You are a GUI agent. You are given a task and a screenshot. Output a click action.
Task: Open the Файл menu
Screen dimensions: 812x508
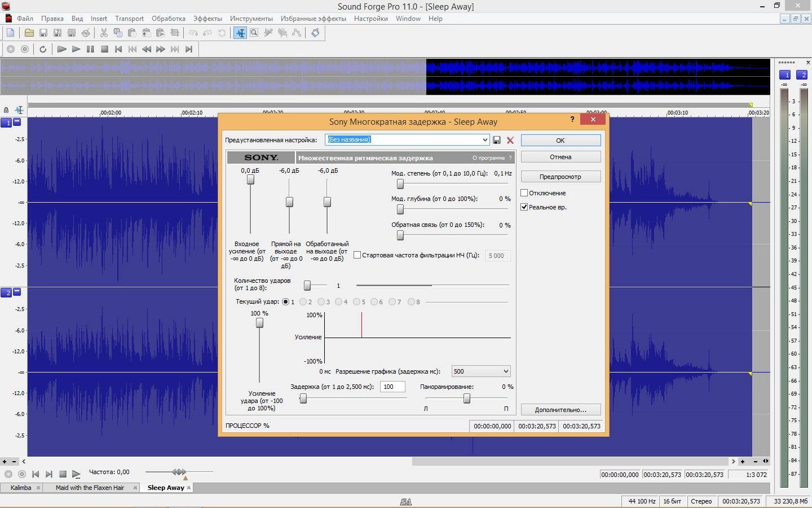pos(25,19)
